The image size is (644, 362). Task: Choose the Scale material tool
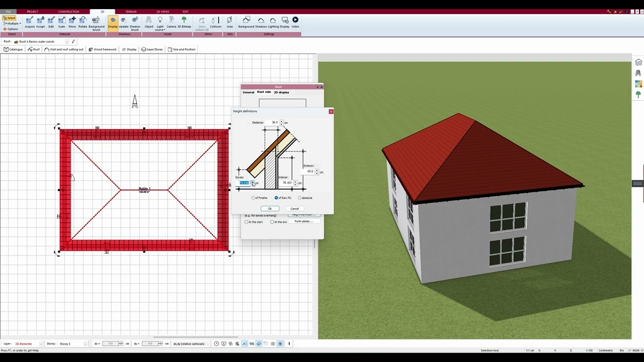(x=61, y=22)
